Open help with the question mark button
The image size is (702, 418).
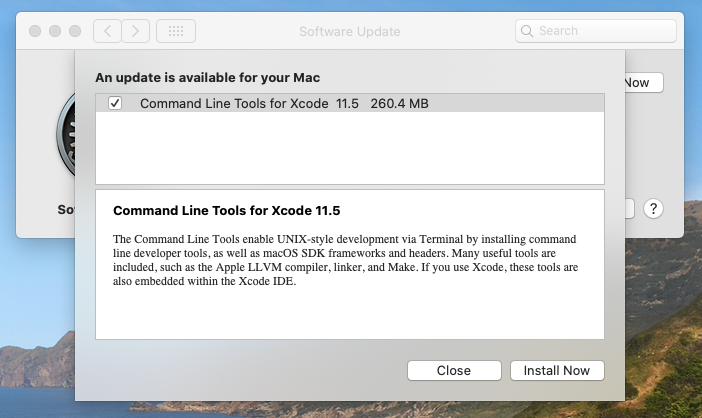(x=653, y=209)
